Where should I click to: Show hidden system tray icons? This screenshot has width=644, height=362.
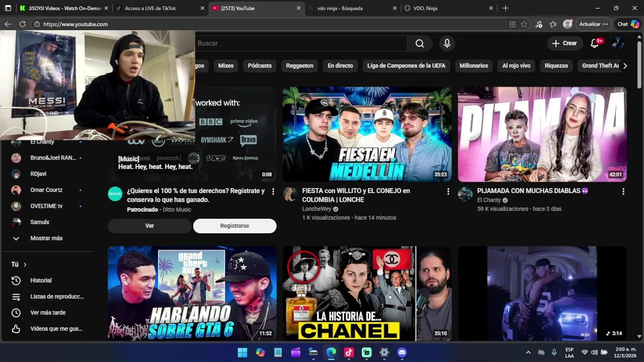tap(528, 352)
